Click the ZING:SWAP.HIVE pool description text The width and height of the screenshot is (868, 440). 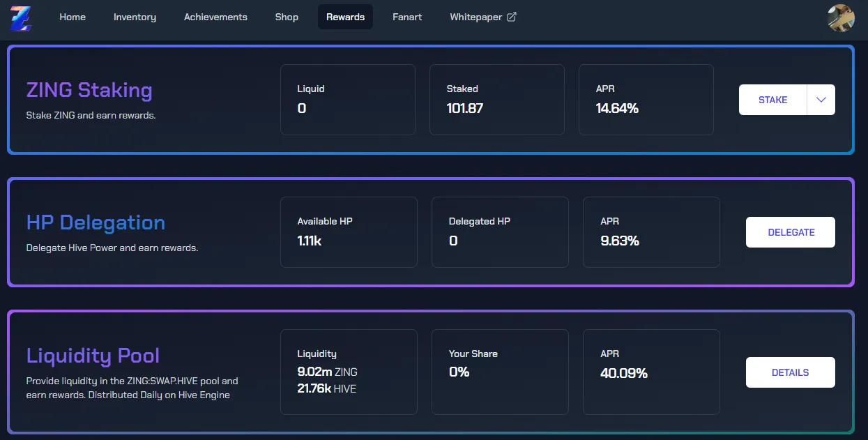pos(132,388)
